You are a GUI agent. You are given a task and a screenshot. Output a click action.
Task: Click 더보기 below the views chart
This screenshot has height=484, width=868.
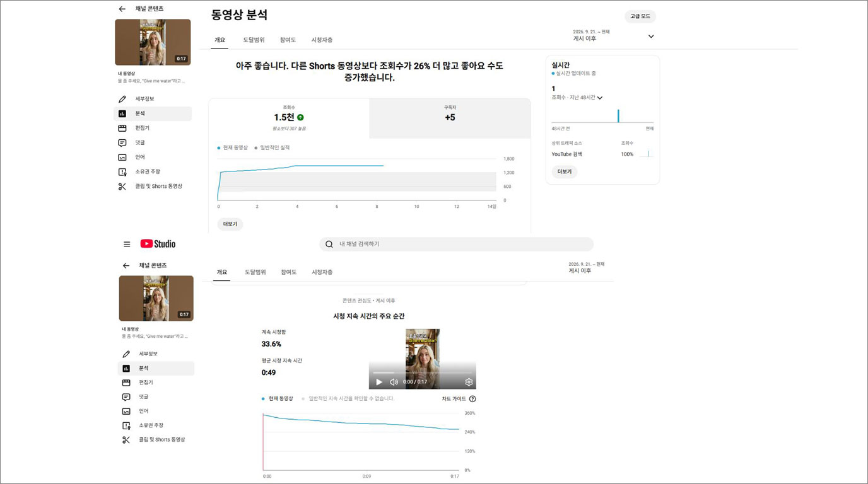coord(230,224)
